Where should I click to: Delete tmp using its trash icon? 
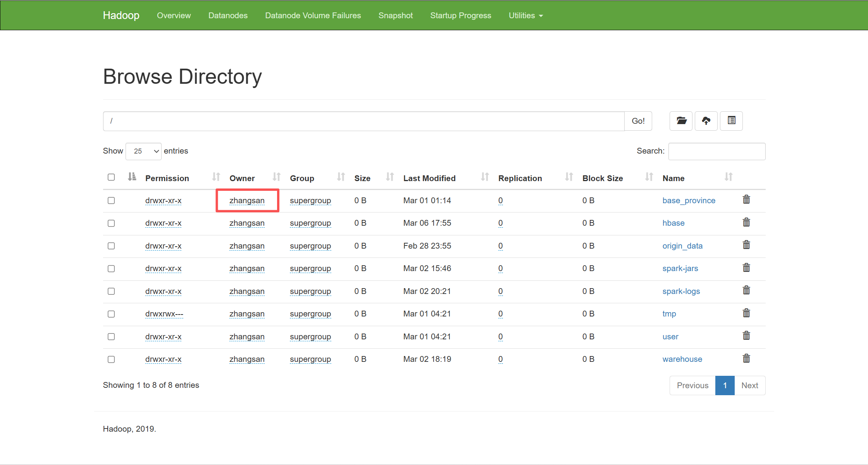pyautogui.click(x=746, y=313)
